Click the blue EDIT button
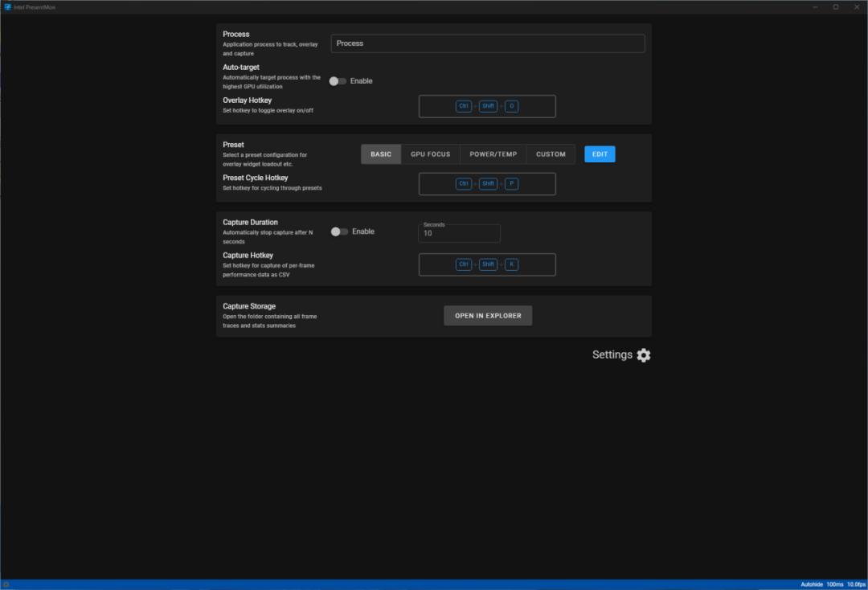Viewport: 868px width, 590px height. [600, 154]
